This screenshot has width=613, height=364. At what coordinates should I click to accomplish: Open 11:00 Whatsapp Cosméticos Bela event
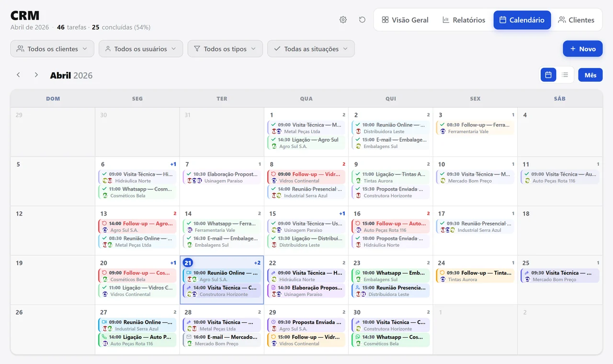click(137, 192)
